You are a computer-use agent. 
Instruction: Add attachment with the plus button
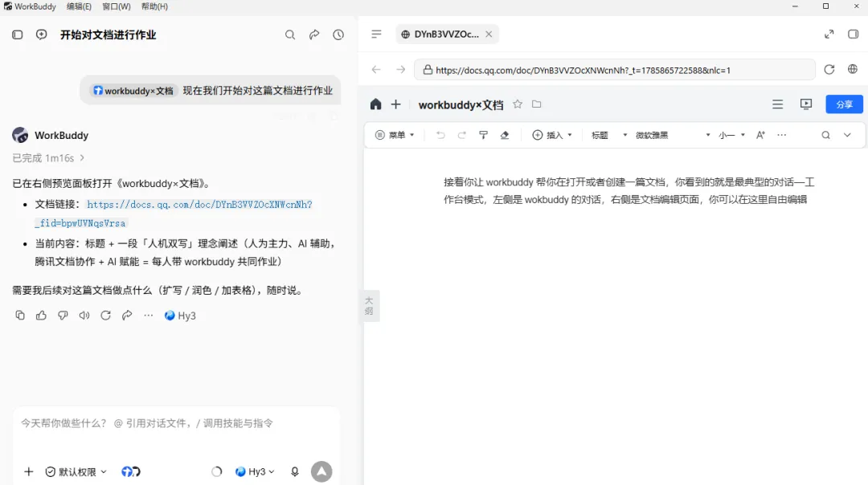click(x=29, y=471)
